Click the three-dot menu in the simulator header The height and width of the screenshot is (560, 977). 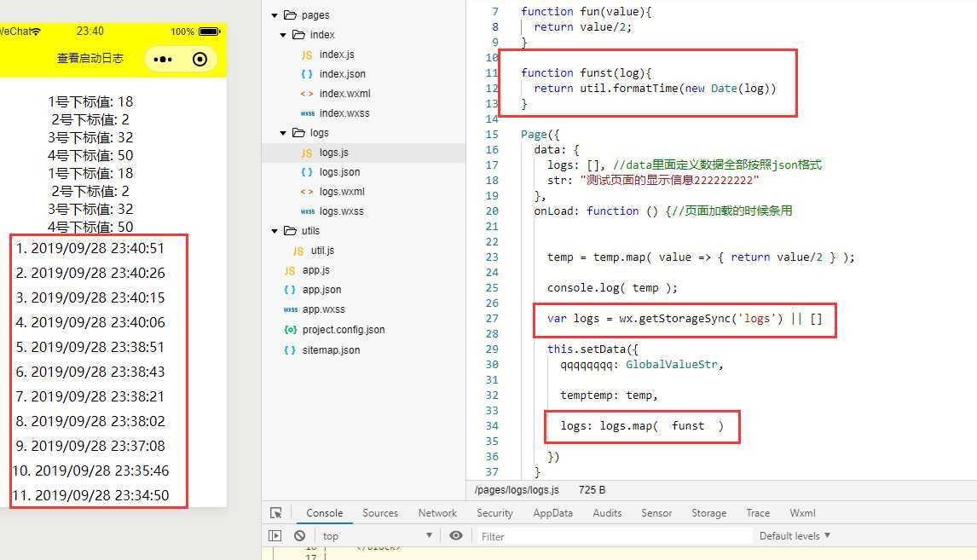(x=163, y=59)
